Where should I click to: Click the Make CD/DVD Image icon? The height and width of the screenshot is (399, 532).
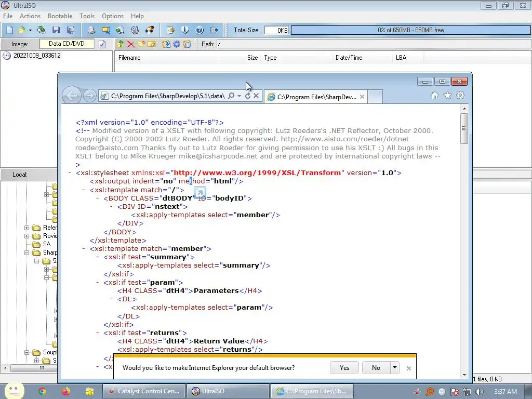point(91,30)
